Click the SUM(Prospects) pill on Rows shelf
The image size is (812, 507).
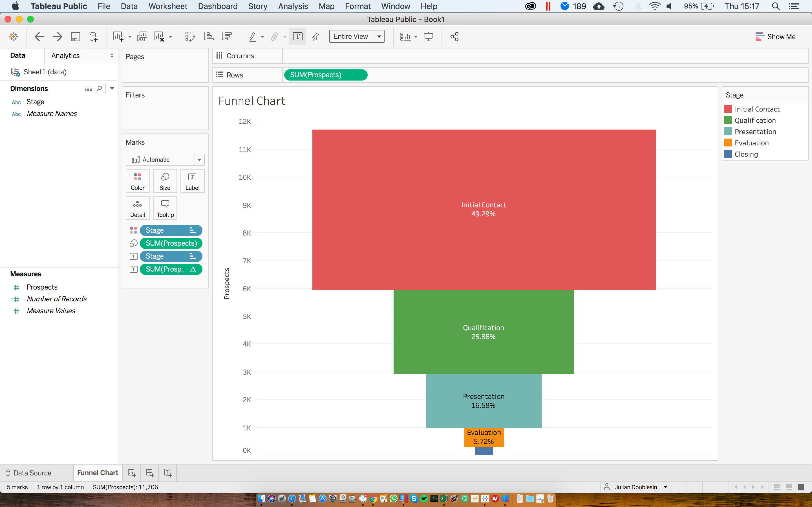(325, 75)
